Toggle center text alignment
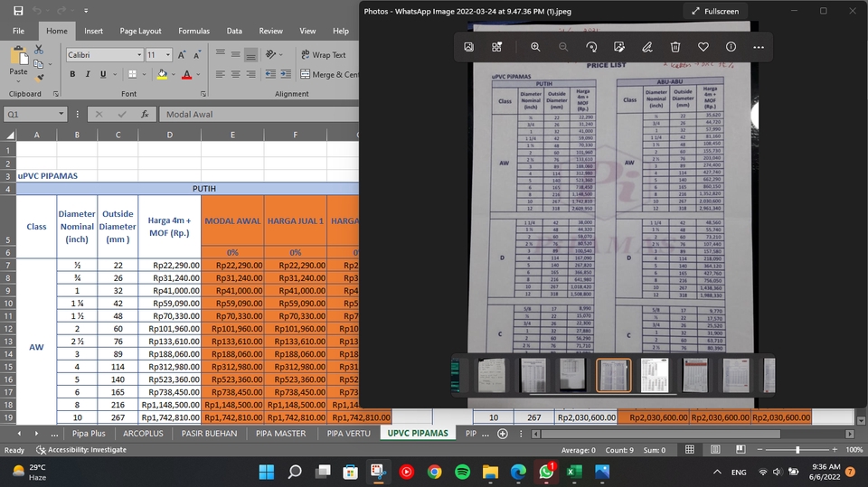 click(x=236, y=74)
